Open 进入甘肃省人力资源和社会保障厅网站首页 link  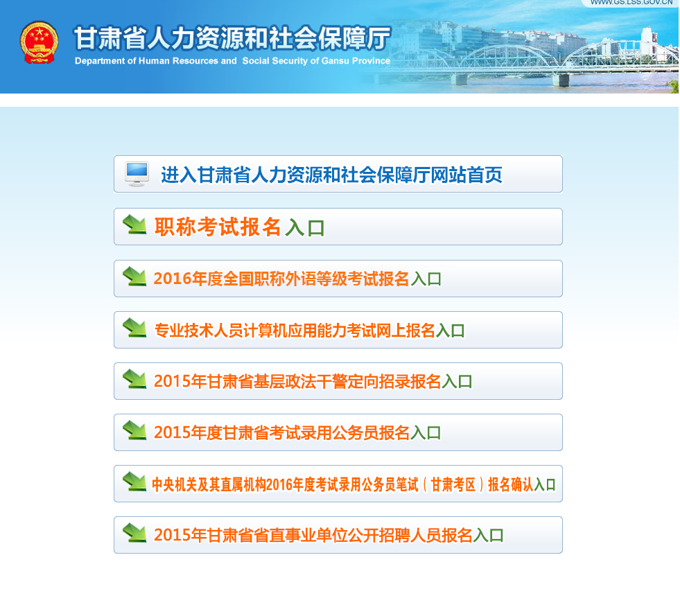coord(331,175)
